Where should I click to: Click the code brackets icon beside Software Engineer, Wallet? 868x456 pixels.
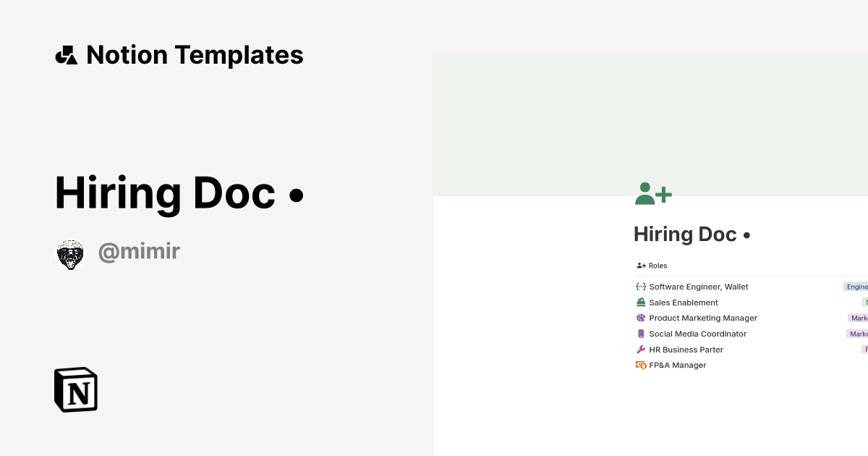pos(640,286)
